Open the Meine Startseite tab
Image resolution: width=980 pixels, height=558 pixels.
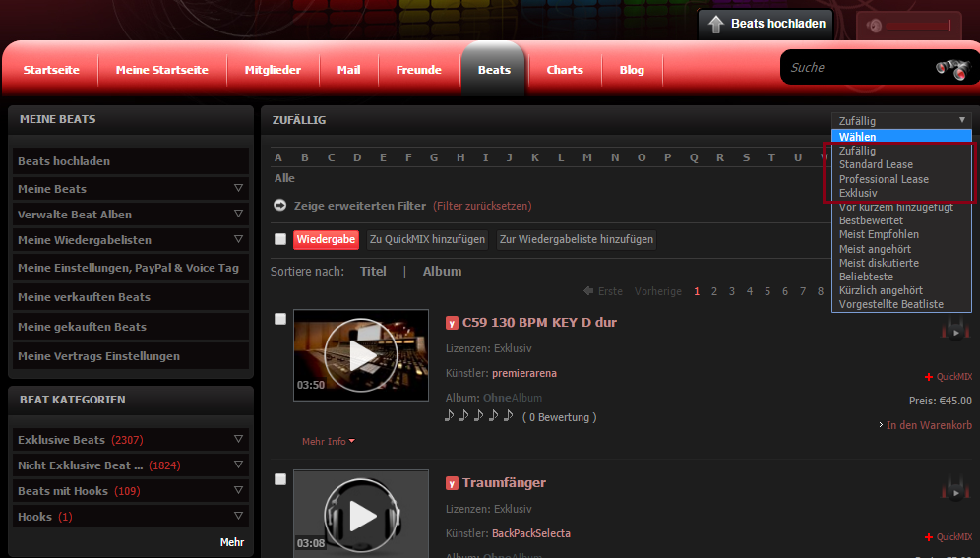tap(162, 70)
